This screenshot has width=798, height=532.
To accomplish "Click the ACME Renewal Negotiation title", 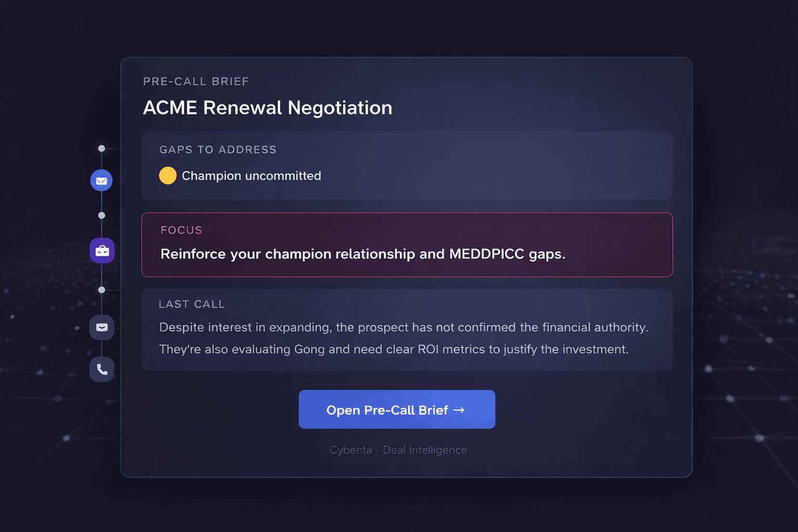I will click(x=268, y=108).
